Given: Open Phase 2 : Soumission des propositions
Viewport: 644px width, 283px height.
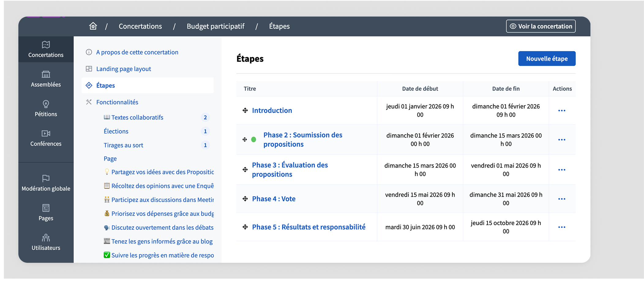Looking at the screenshot, I should tap(303, 139).
